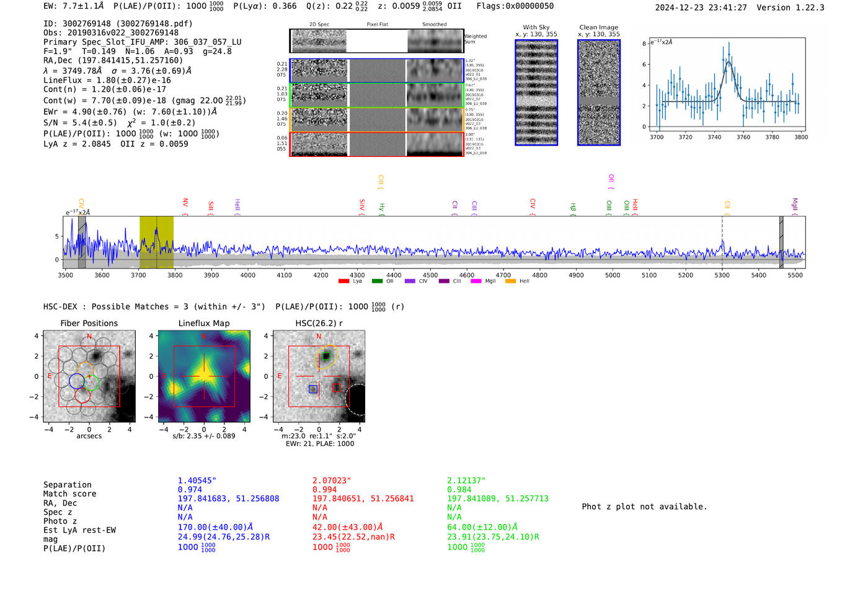The image size is (868, 591).
Task: Click the red-bordered Smoothed fiber cutout
Action: click(435, 144)
